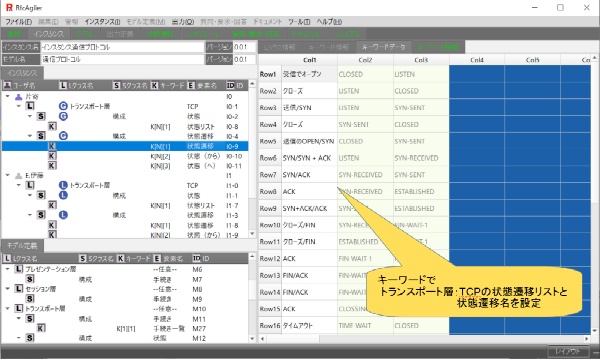Click the circled C icon in row I0-4
Image resolution: width=600 pixels, height=360 pixels.
63,136
